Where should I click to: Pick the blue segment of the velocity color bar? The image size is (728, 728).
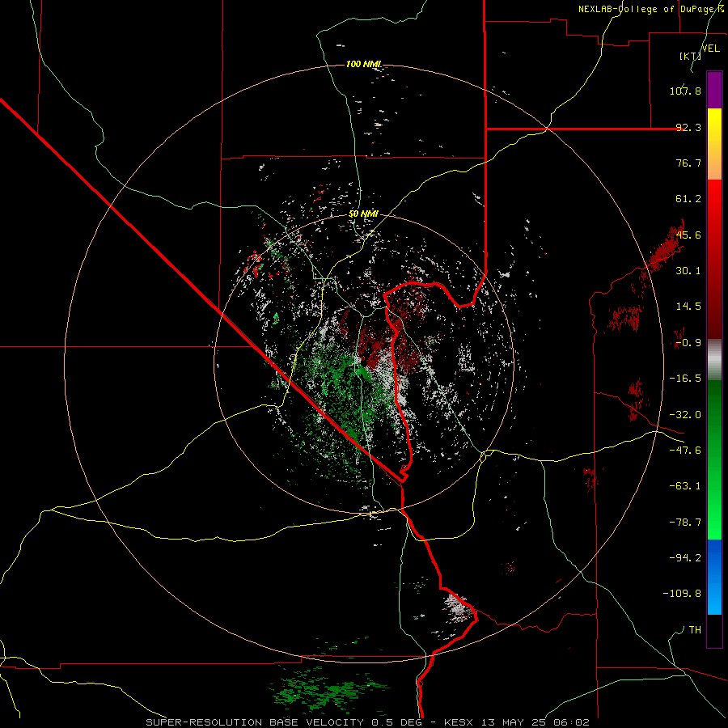[x=714, y=577]
